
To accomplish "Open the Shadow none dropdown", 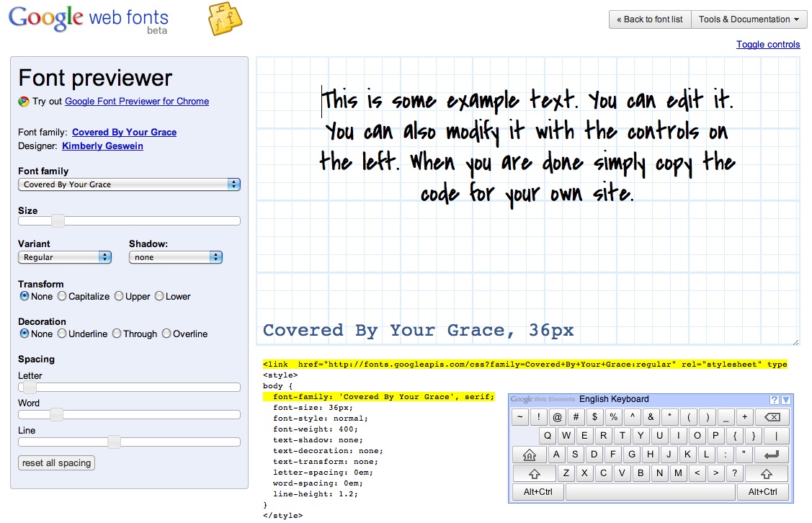I will click(x=176, y=257).
